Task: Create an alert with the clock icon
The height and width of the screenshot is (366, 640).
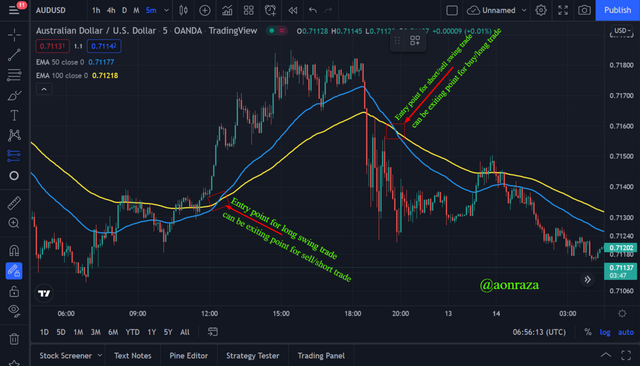Action: [x=270, y=10]
